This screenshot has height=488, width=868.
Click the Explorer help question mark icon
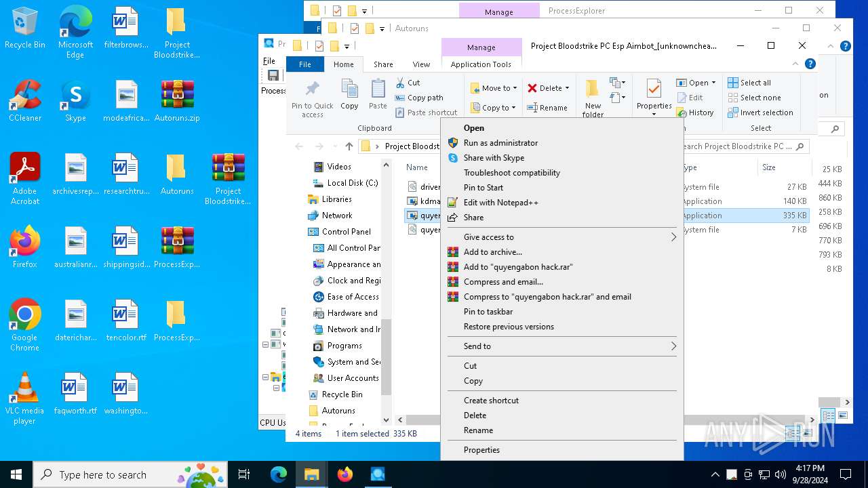[x=810, y=64]
